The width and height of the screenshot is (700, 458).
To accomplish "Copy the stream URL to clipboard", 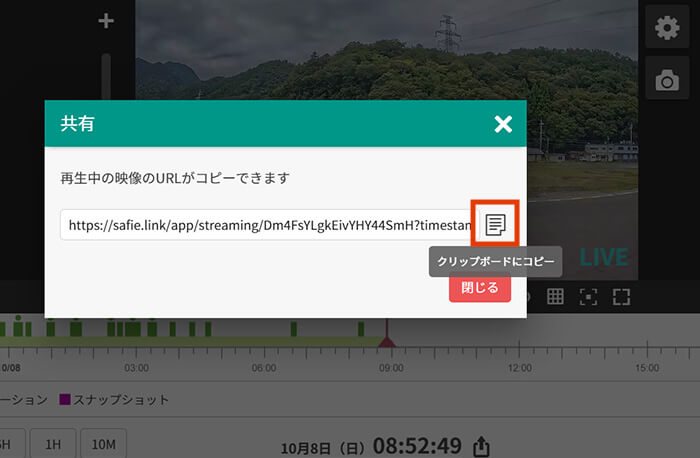I will click(495, 224).
